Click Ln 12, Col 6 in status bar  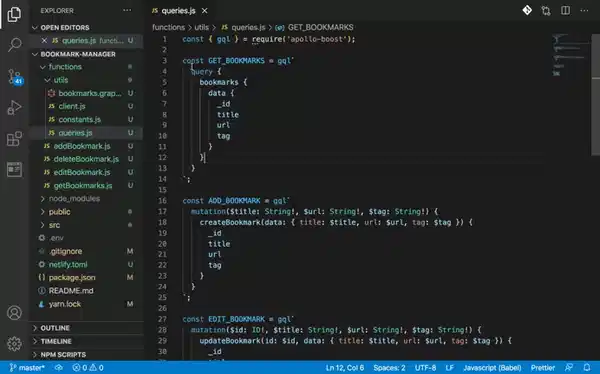(x=344, y=368)
